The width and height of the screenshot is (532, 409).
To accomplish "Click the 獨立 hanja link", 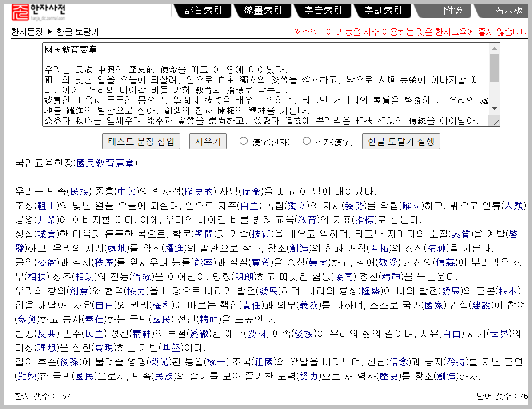I will pyautogui.click(x=296, y=206).
